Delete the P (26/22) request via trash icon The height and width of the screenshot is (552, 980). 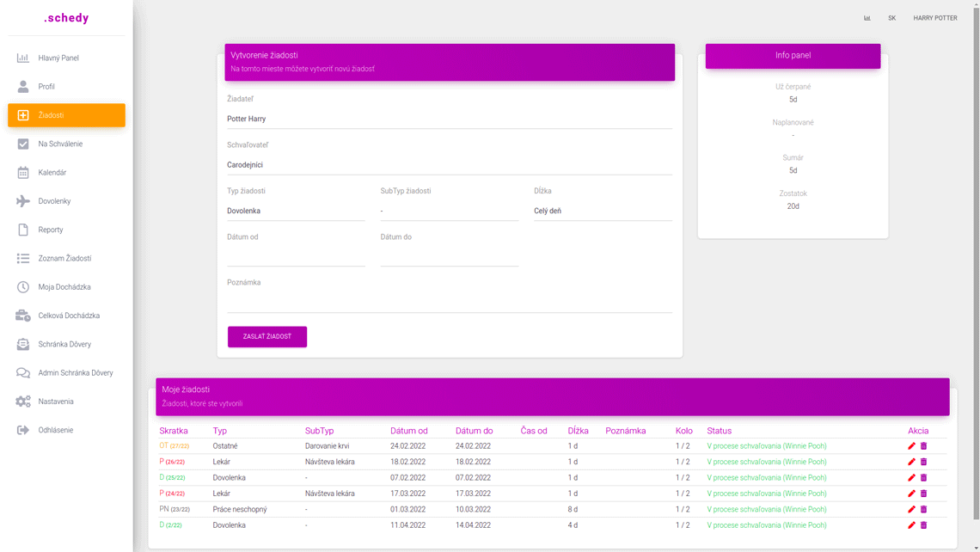tap(924, 462)
